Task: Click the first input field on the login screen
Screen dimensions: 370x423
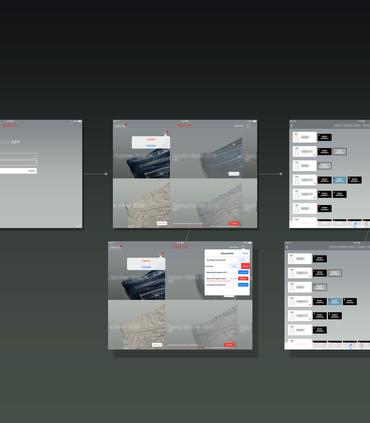Action: coord(18,155)
